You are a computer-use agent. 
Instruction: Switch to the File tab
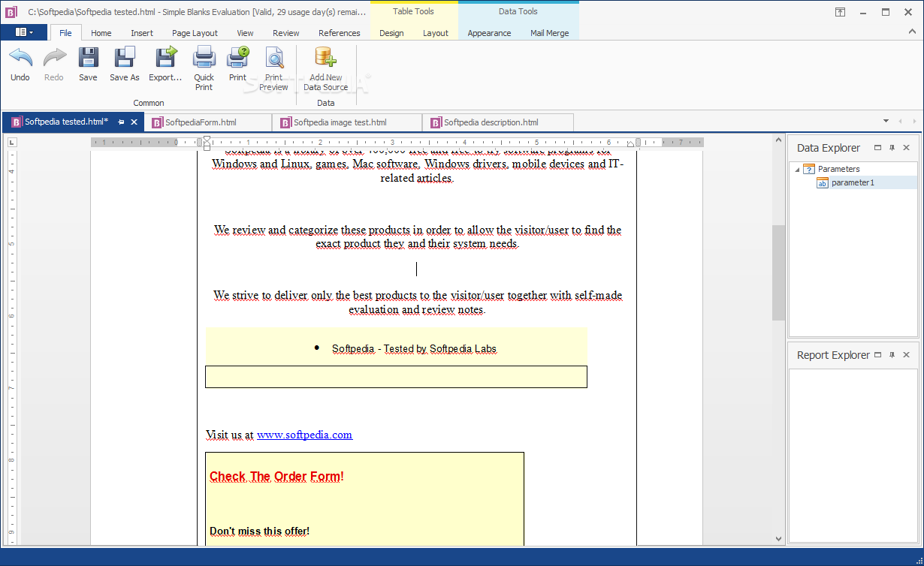[65, 33]
